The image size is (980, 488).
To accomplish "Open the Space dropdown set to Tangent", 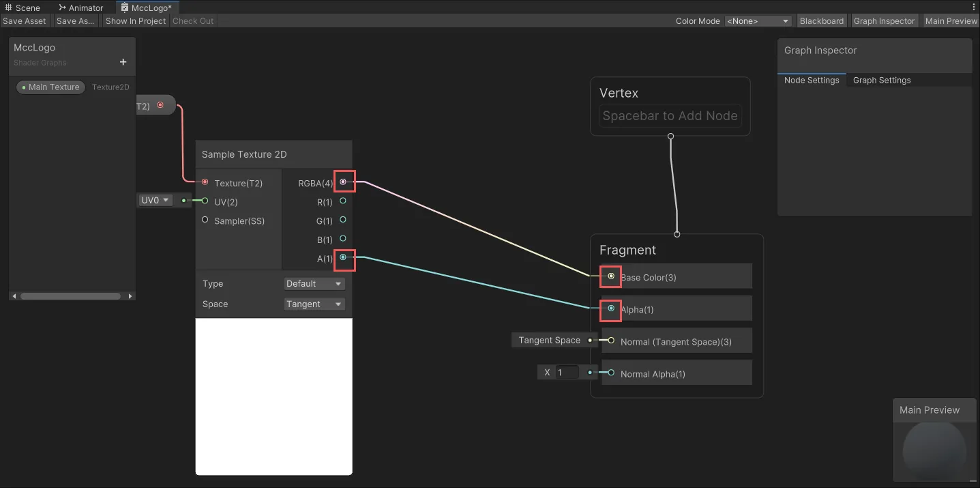I will coord(314,304).
